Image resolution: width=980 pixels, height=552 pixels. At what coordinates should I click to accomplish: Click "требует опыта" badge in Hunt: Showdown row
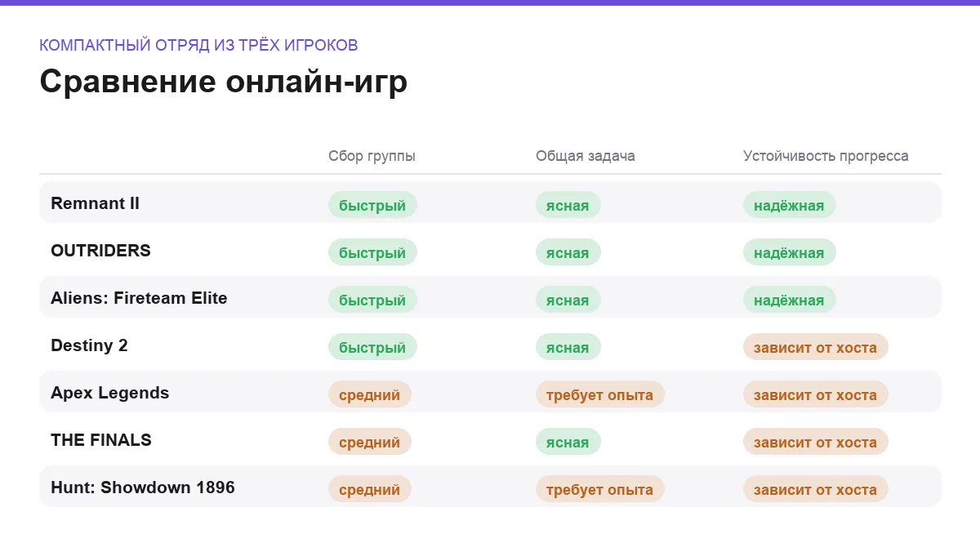600,489
